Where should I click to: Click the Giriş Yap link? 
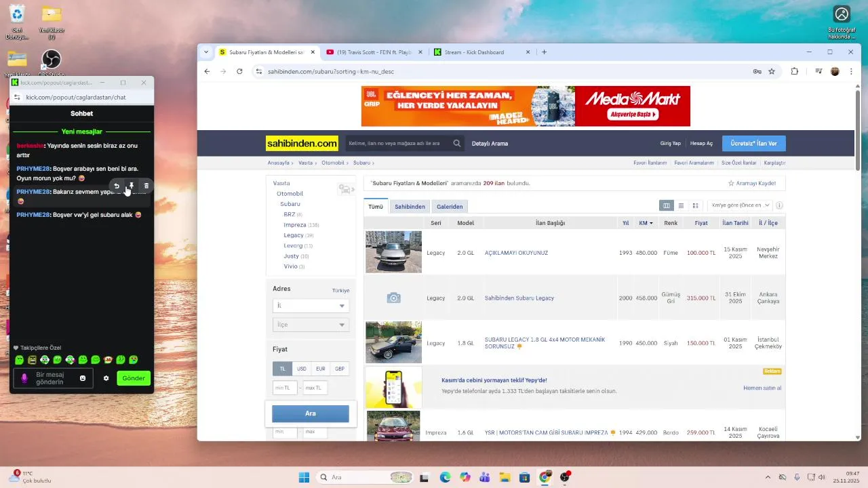(671, 144)
